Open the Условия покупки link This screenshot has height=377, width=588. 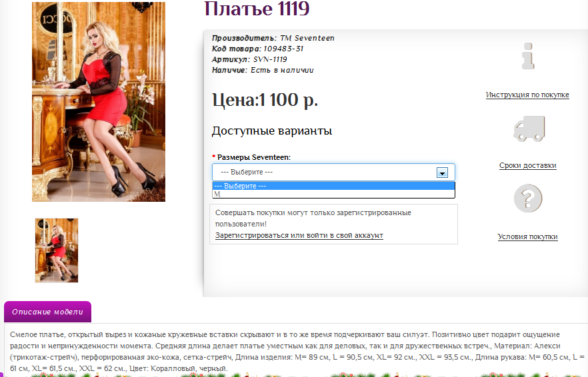tap(527, 236)
